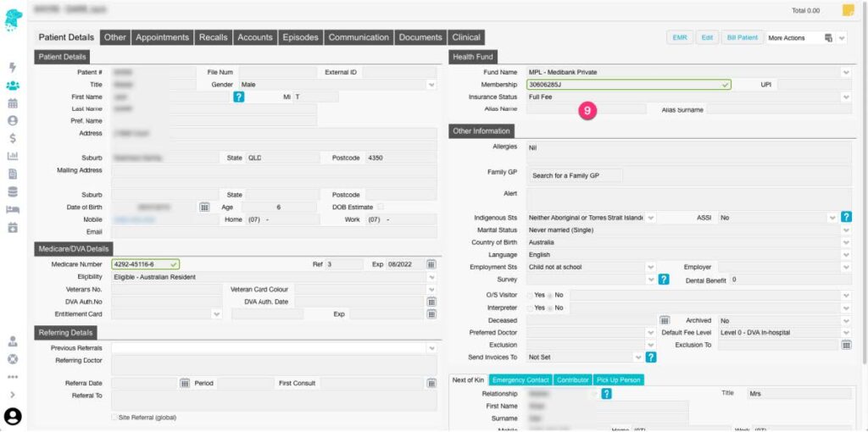Switch to the Episodes tab

pos(301,37)
